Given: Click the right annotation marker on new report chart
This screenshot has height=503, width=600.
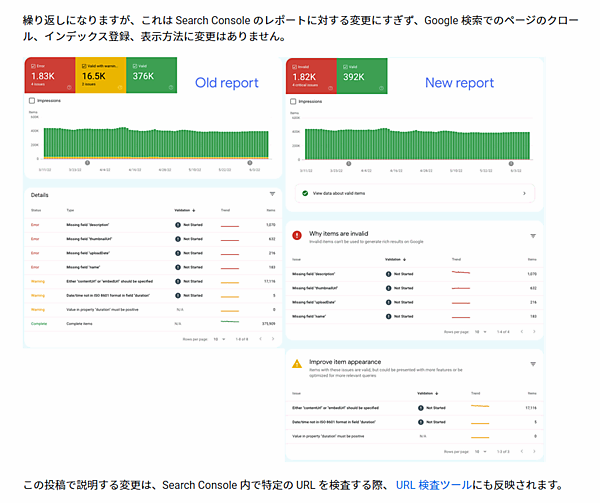Looking at the screenshot, I should [x=511, y=163].
